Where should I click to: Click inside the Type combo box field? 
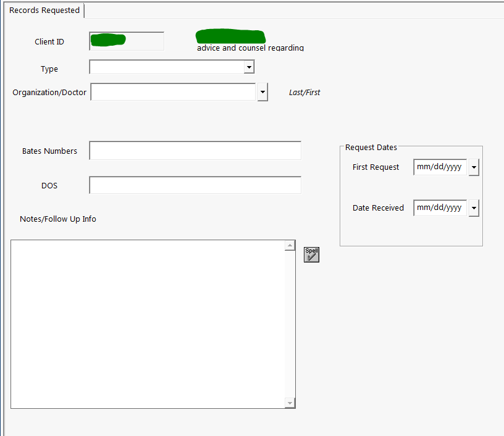(166, 67)
